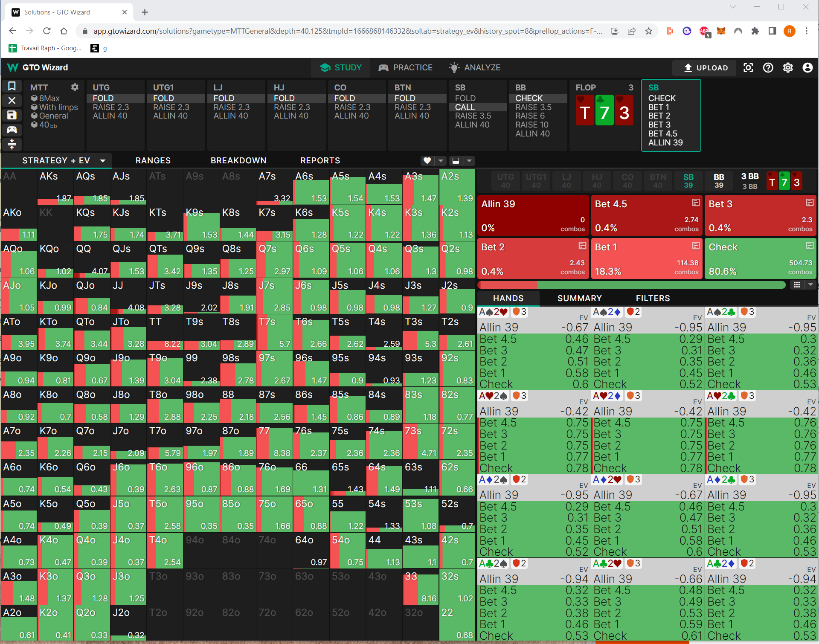
Task: Switch to the BREAKDOWN tab
Action: [238, 161]
